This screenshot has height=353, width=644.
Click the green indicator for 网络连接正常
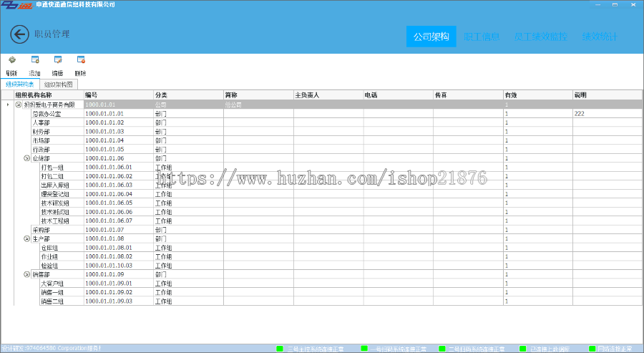pos(592,349)
